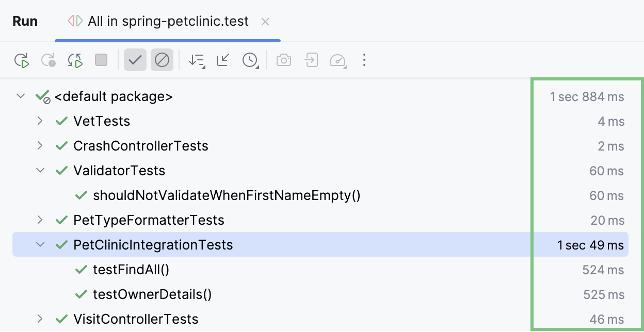Switch to the Run tab label
644x332 pixels.
(x=25, y=21)
